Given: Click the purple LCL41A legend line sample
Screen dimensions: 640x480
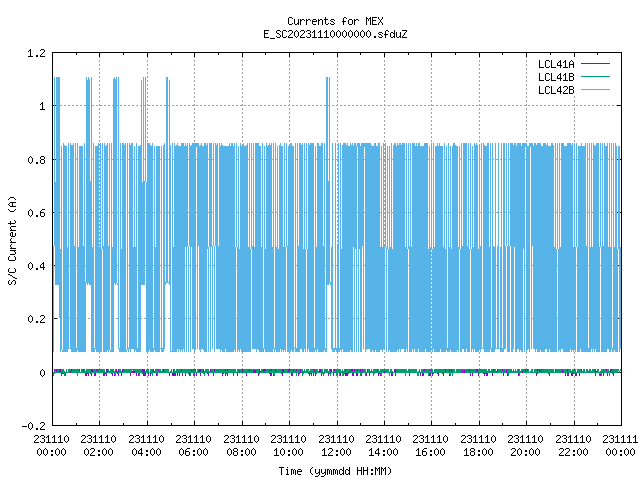Looking at the screenshot, I should [595, 64].
